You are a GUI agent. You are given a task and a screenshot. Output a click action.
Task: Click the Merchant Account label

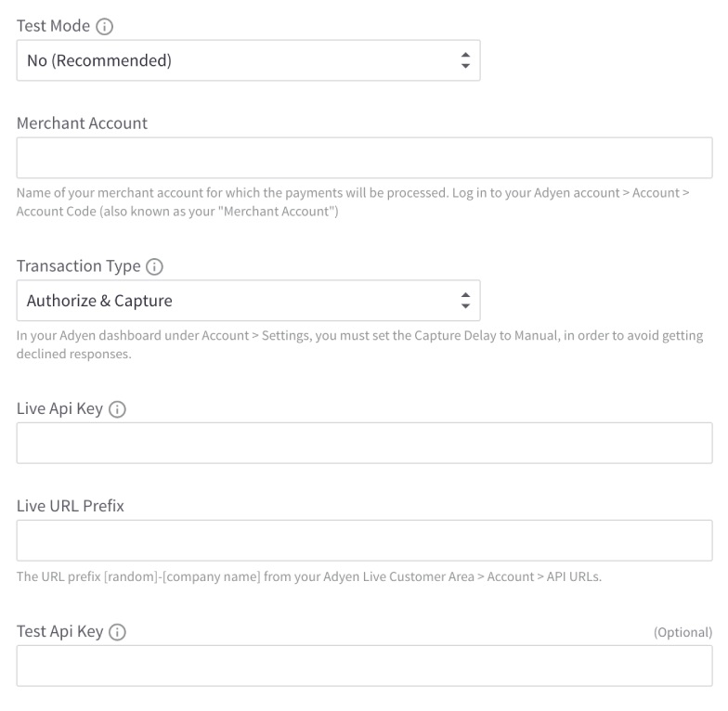[82, 123]
